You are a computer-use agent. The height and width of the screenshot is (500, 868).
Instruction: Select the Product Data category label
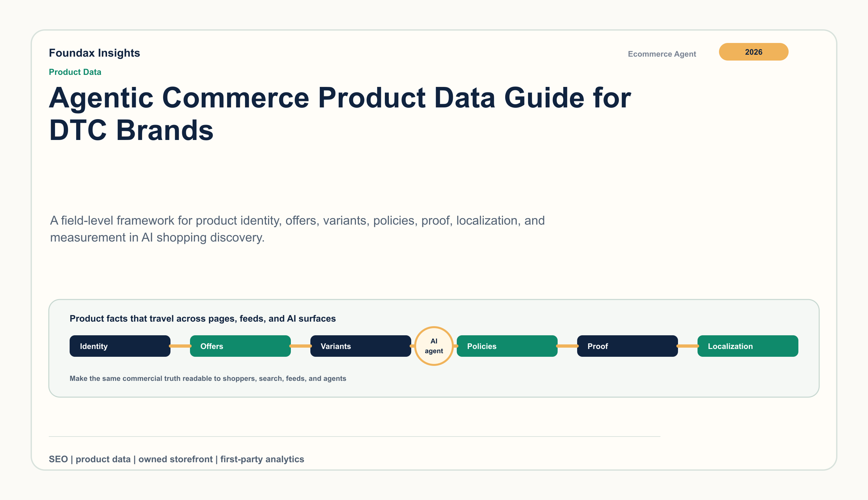click(x=75, y=72)
